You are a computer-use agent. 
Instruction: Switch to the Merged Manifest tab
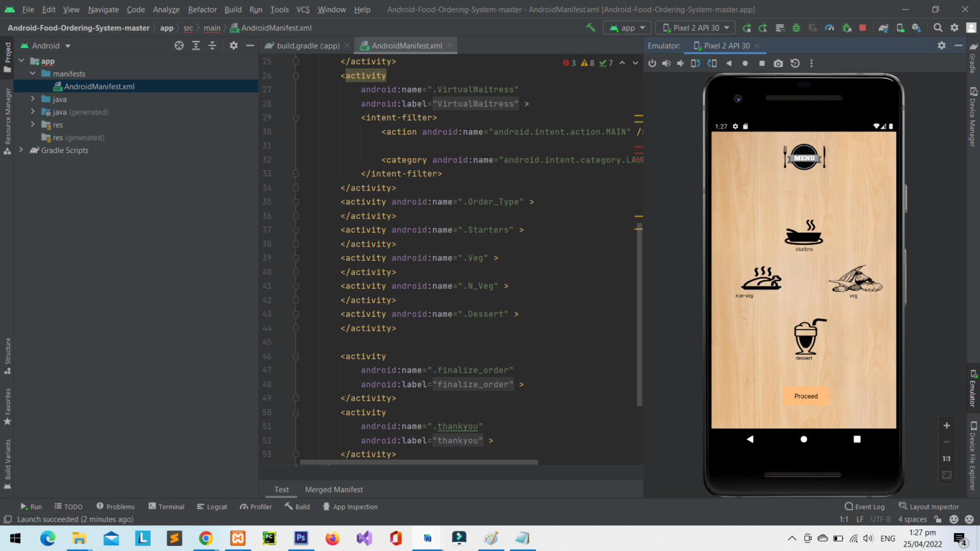pos(334,489)
